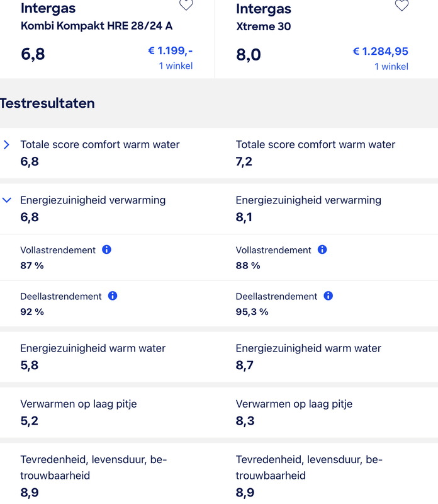The height and width of the screenshot is (504, 438).
Task: Collapse Energiezuinigheid verwarming section
Action: (x=7, y=200)
